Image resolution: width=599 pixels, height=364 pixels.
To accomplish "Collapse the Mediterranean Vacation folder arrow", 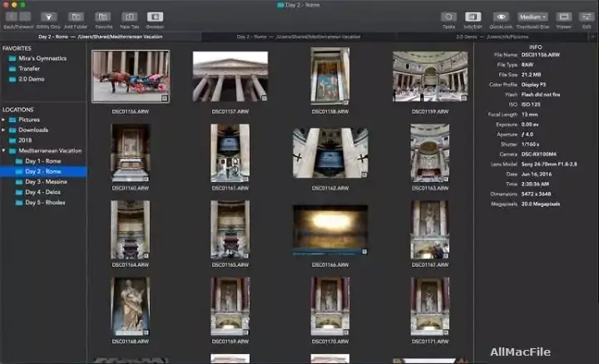I will point(3,150).
